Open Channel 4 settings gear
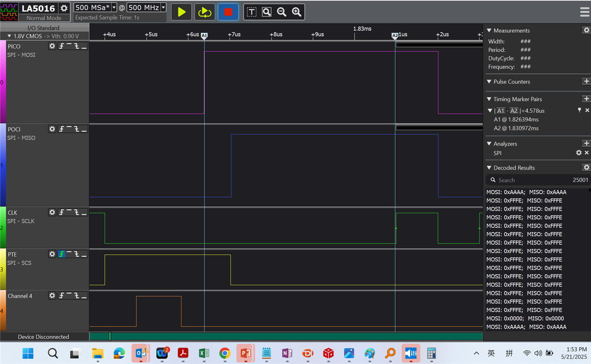Screen dimensions: 591x364 [52, 296]
